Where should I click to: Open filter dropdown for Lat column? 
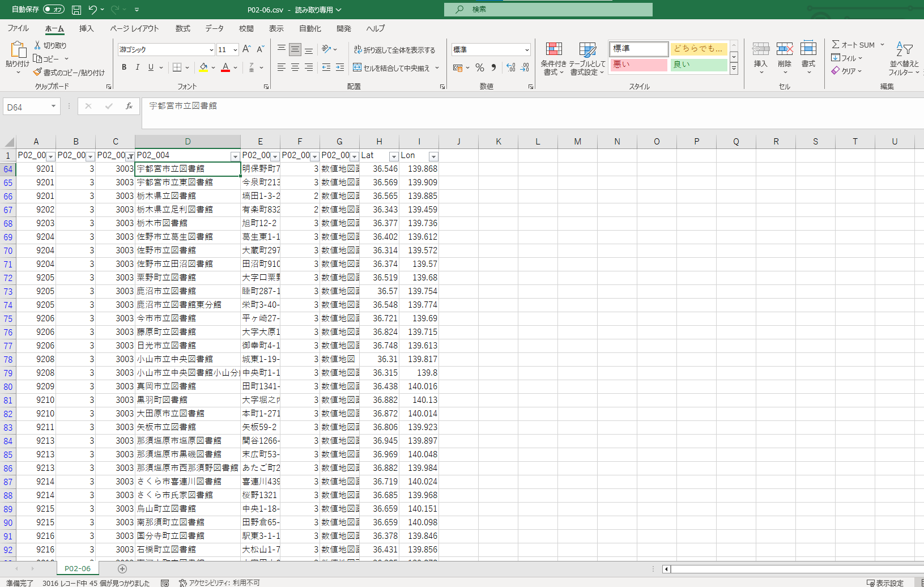[x=394, y=156]
